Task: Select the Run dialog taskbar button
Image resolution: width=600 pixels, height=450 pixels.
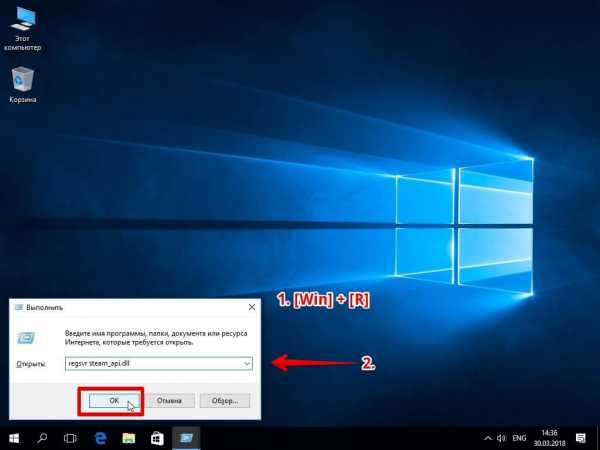Action: pos(186,438)
